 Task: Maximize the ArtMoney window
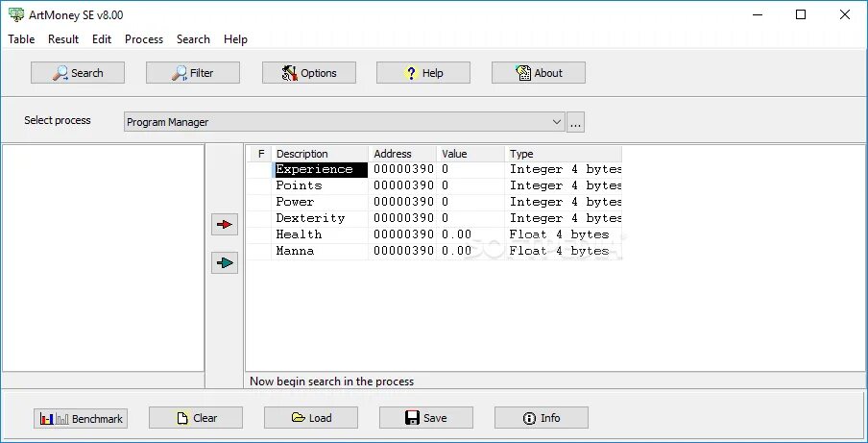801,15
